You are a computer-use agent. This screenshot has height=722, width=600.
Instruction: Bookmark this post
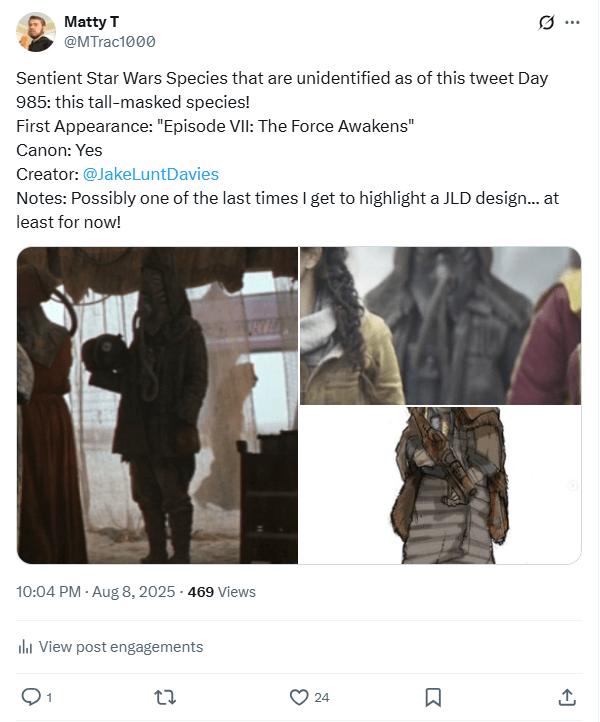pyautogui.click(x=433, y=697)
